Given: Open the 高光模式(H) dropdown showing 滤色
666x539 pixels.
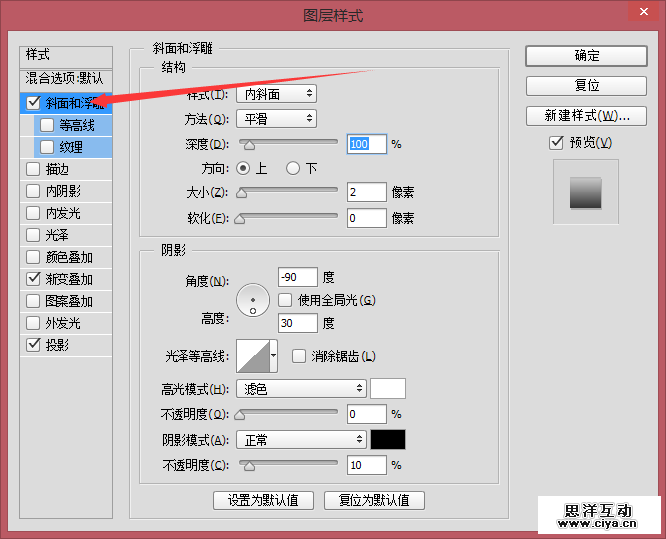Looking at the screenshot, I should coord(301,389).
